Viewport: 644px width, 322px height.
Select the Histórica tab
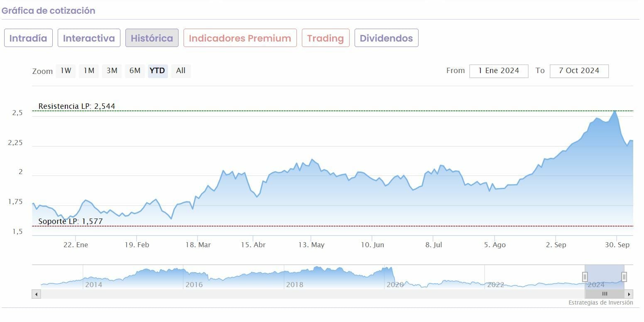tap(152, 38)
